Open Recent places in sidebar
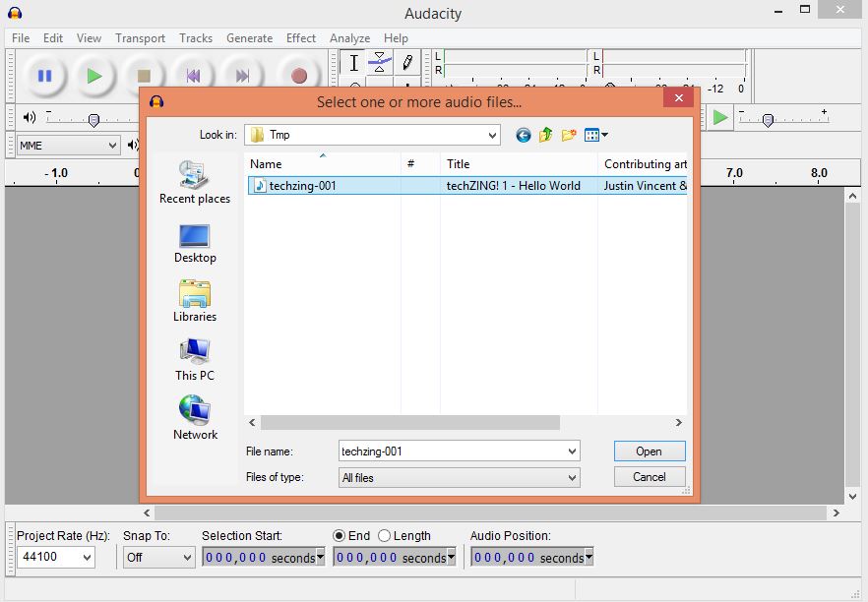This screenshot has height=602, width=868. click(x=194, y=183)
